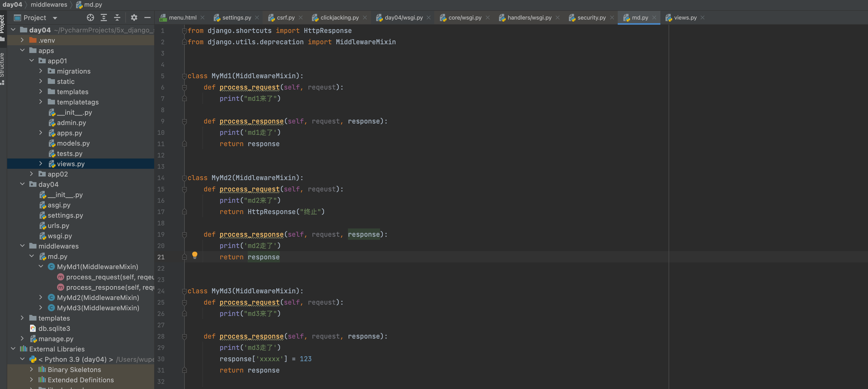The height and width of the screenshot is (389, 868).
Task: Click the locate-in-project target icon
Action: [90, 17]
